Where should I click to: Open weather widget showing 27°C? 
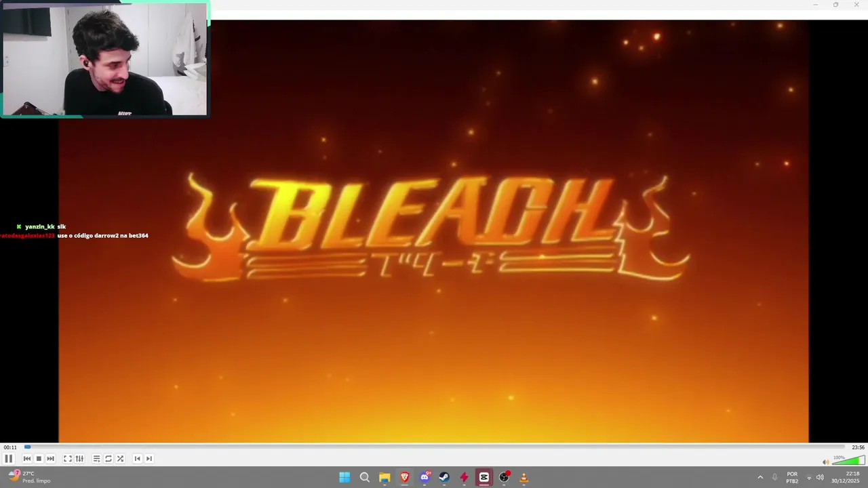click(x=29, y=477)
